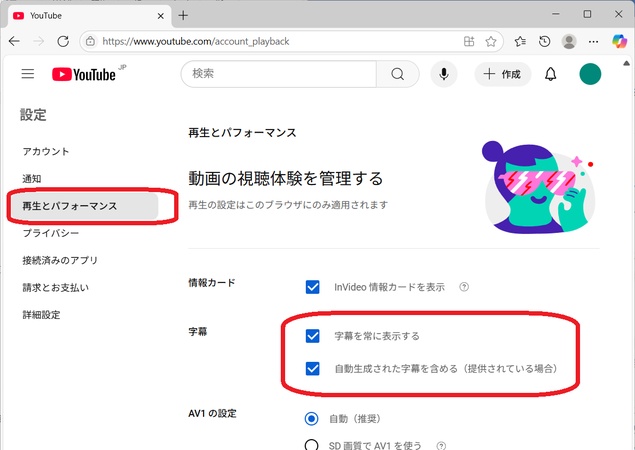Screen dimensions: 635x450
Task: Open 通知 settings section
Action: coord(32,179)
